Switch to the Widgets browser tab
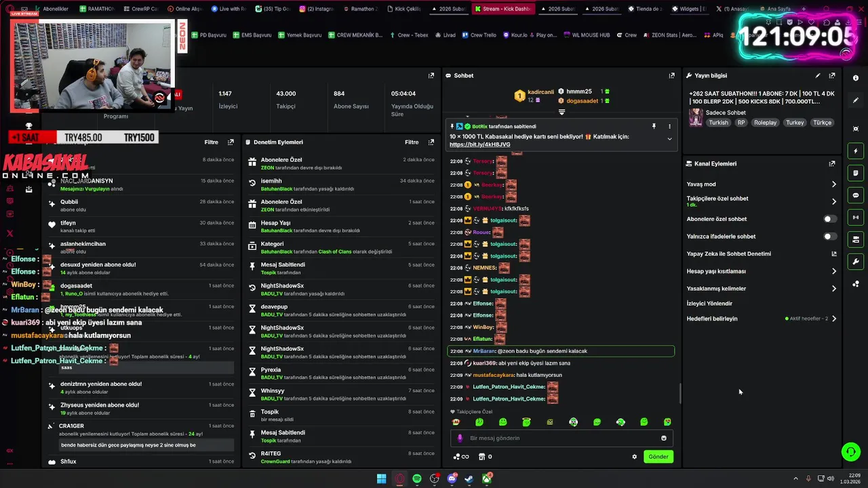Image resolution: width=868 pixels, height=488 pixels. 689,9
